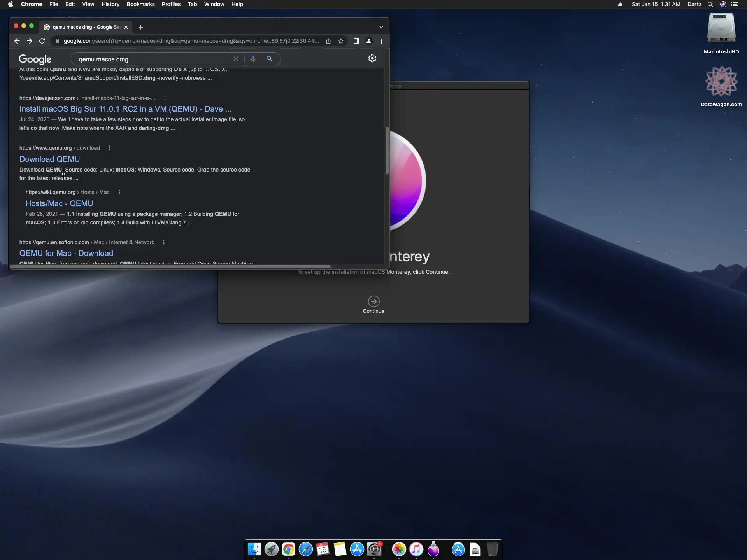Click the blue search magnifier icon
Image resolution: width=747 pixels, height=560 pixels.
[269, 59]
